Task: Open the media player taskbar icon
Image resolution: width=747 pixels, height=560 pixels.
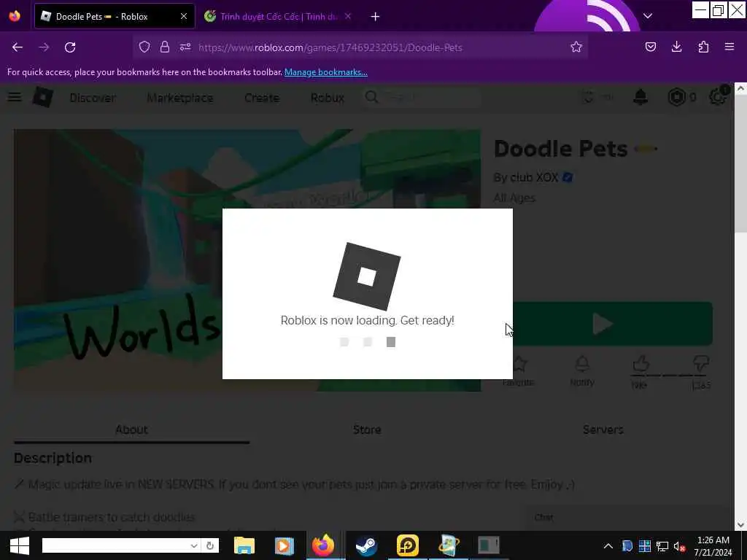Action: [x=284, y=545]
